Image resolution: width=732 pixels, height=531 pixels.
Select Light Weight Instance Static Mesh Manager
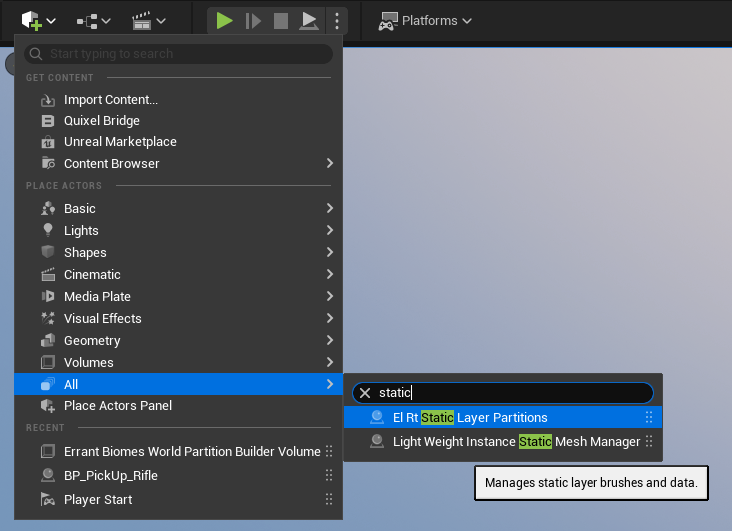pyautogui.click(x=503, y=441)
